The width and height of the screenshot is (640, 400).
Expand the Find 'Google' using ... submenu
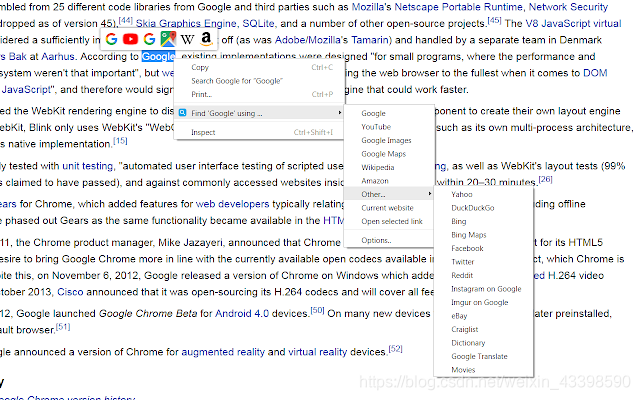(259, 113)
